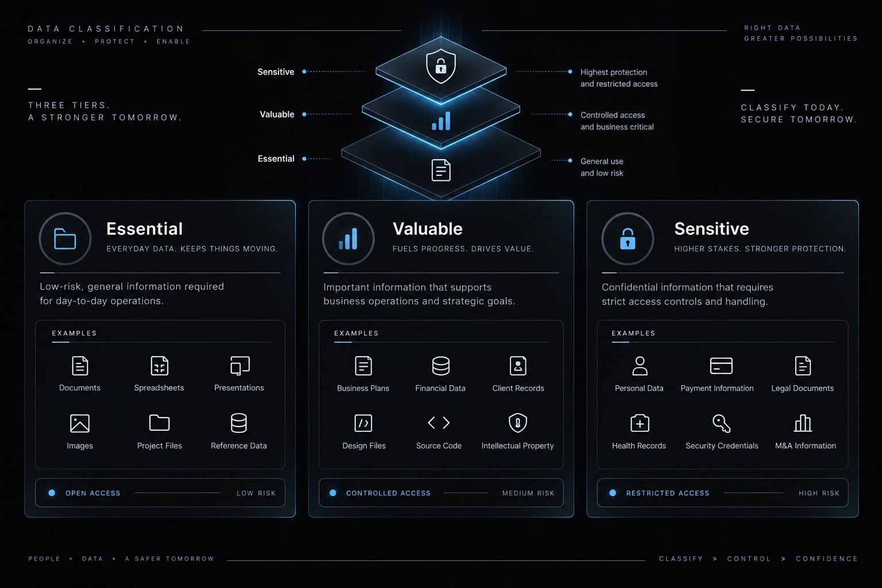Click the 'Sensitive' tier label beside the stack
The height and width of the screenshot is (588, 882).
pyautogui.click(x=276, y=72)
